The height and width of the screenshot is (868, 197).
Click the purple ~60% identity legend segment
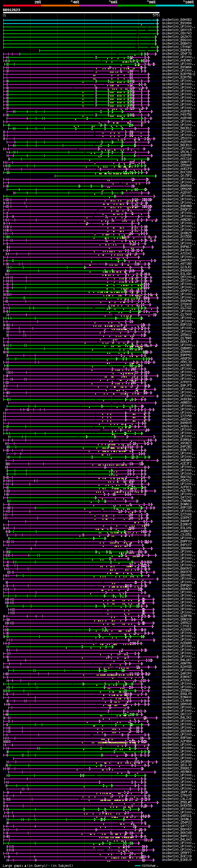[x=99, y=6]
